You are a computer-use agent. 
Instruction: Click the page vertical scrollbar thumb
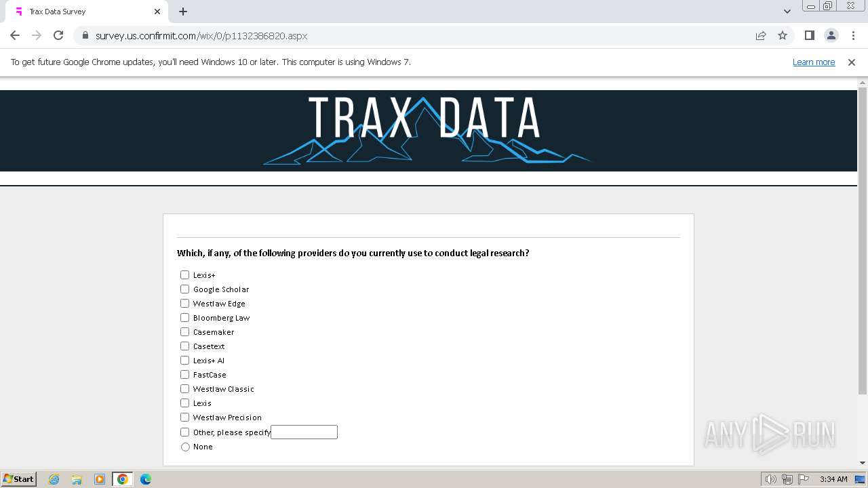[x=863, y=241]
